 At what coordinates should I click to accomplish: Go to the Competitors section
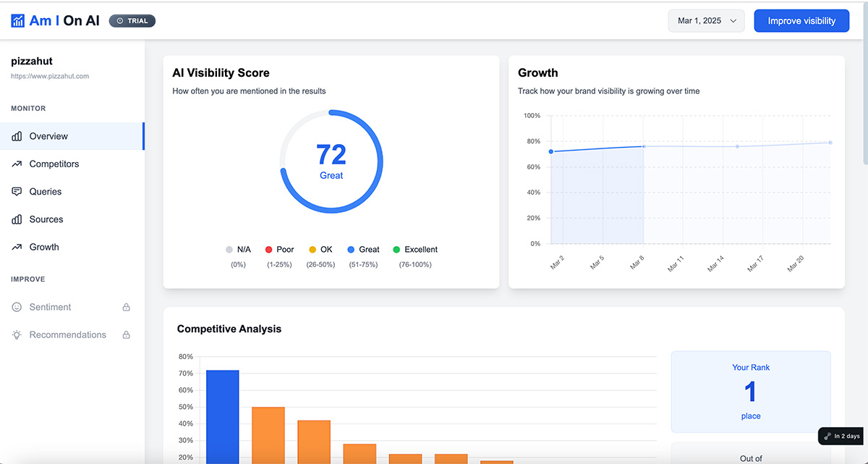coord(72,164)
